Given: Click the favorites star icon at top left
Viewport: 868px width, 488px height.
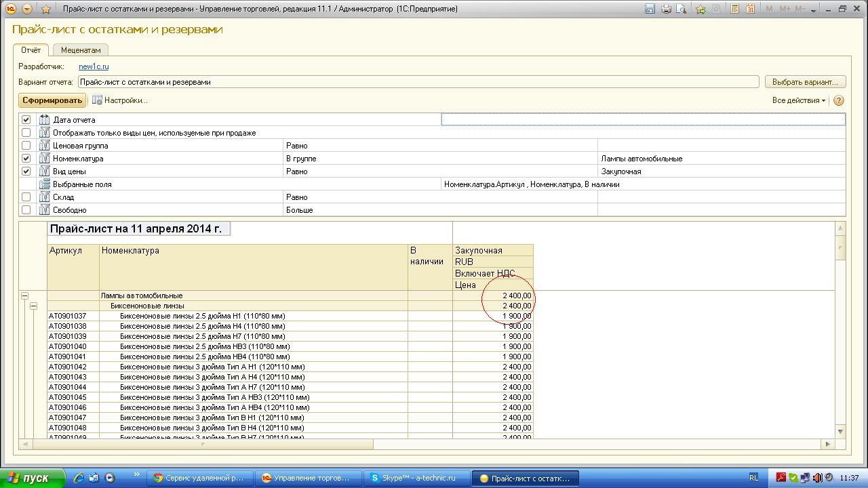Looking at the screenshot, I should (45, 9).
